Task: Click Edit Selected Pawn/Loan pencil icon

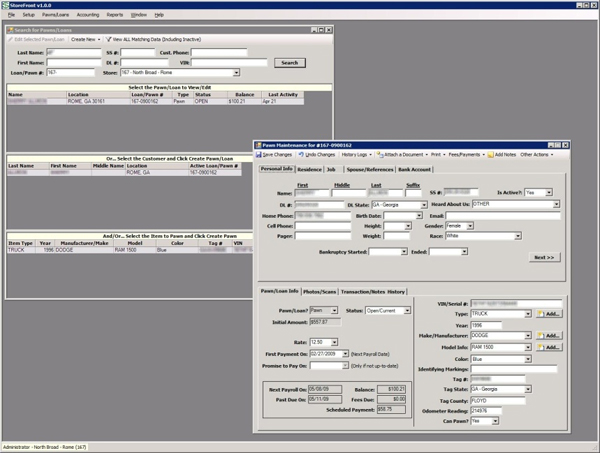Action: [11, 39]
